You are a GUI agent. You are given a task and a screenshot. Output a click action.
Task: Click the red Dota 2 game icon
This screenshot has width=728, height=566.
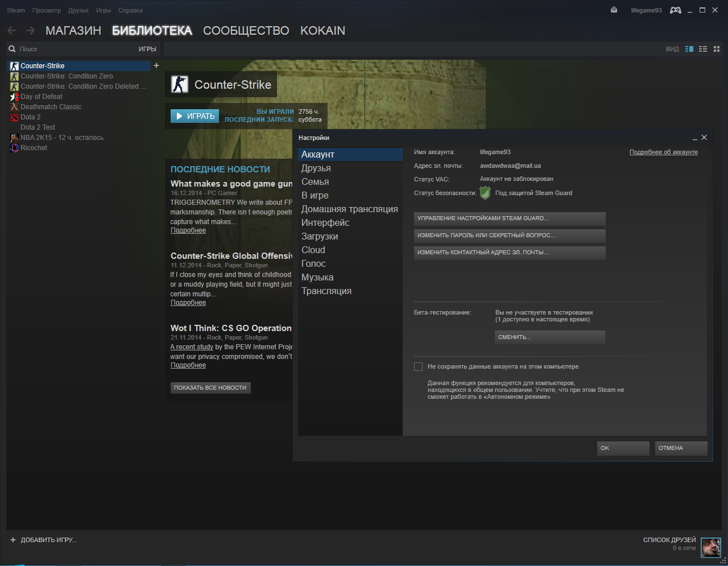point(14,117)
